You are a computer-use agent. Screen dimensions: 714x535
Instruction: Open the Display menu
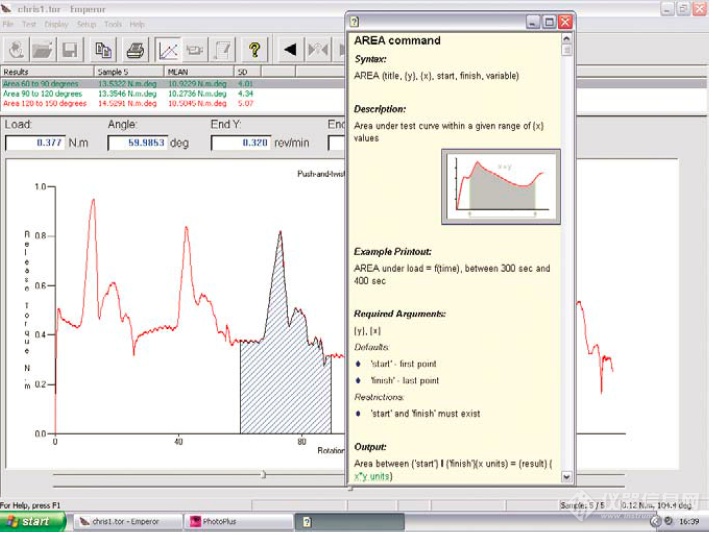click(57, 24)
